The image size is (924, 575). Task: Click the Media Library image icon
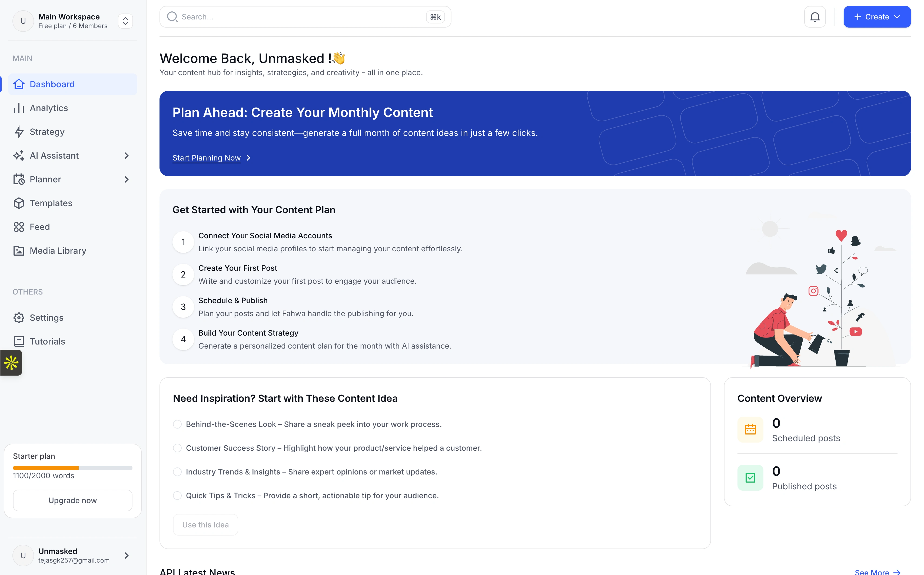pos(19,250)
